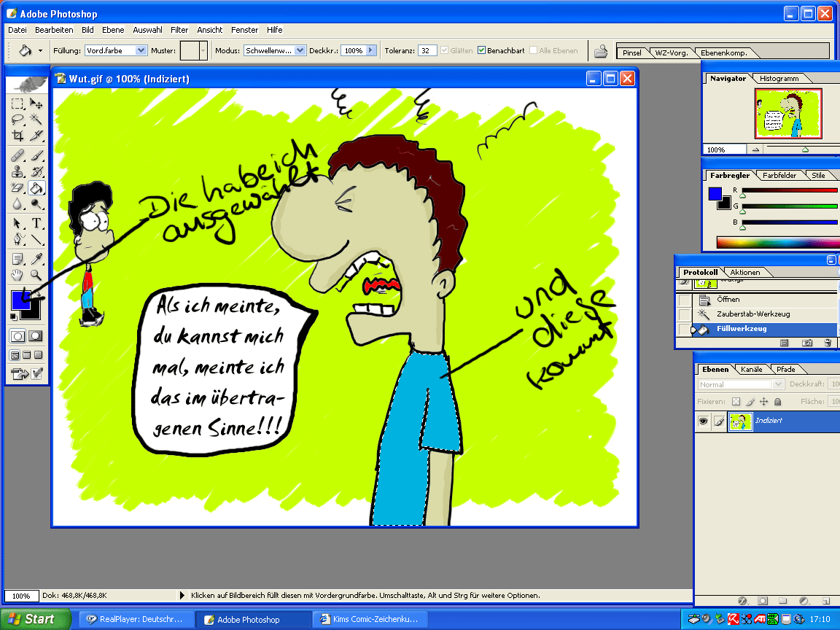Expand the Modus blend mode dropdown

pyautogui.click(x=300, y=51)
